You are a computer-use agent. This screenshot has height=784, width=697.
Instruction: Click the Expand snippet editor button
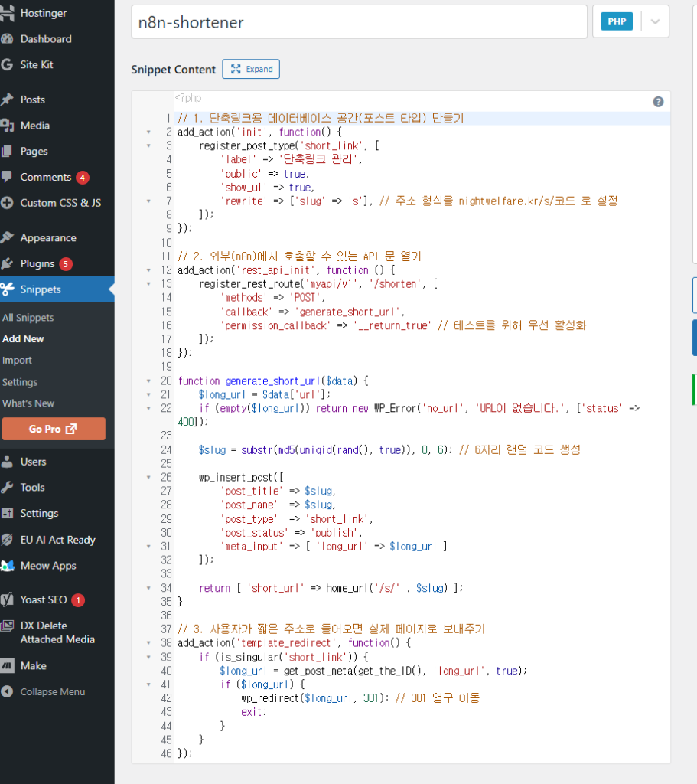point(251,69)
